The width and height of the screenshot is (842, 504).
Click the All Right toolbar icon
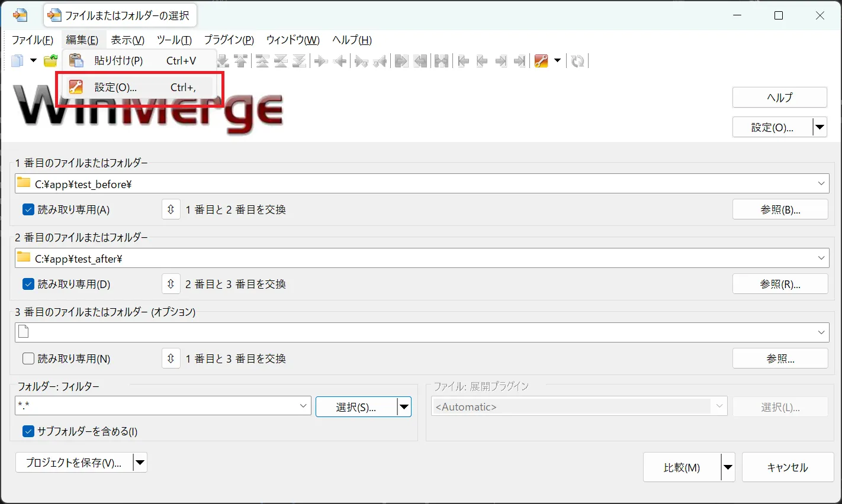point(401,61)
